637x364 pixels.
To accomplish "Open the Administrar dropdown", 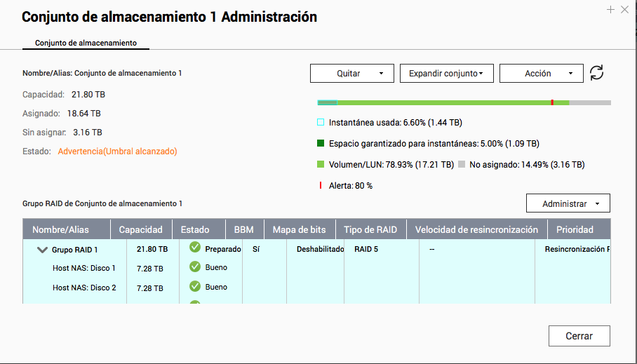I will coord(568,203).
